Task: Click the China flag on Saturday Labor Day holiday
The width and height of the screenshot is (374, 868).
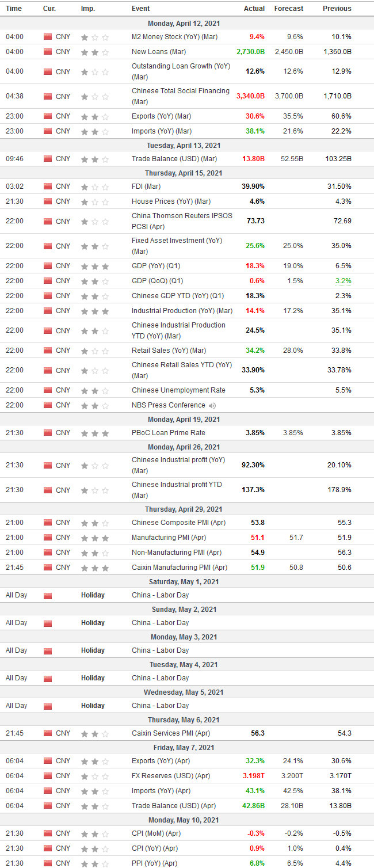Action: point(48,595)
